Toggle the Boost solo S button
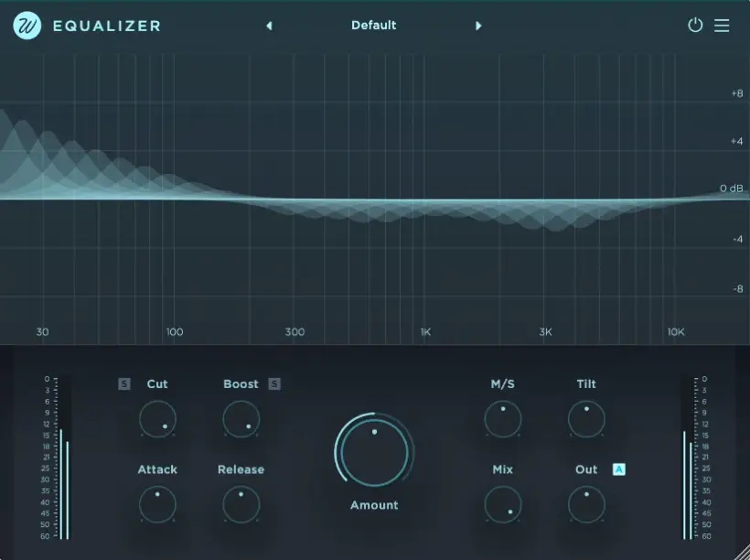 pos(274,384)
